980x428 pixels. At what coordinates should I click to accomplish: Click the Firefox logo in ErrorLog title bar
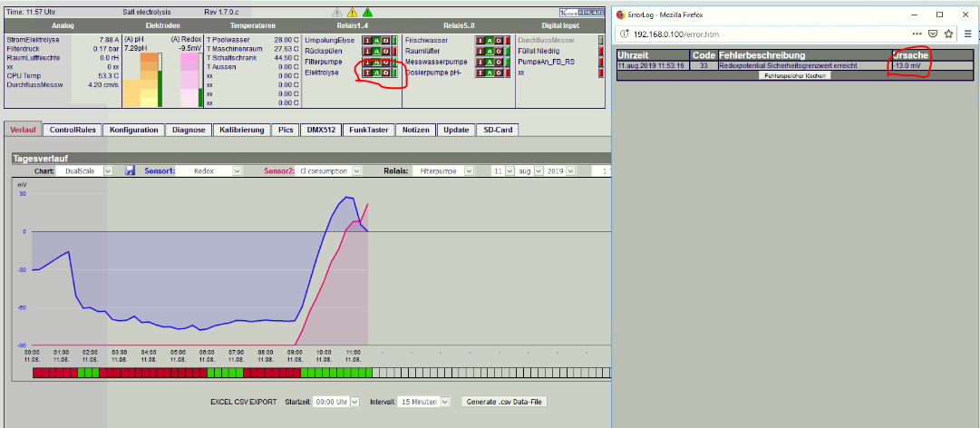(621, 15)
